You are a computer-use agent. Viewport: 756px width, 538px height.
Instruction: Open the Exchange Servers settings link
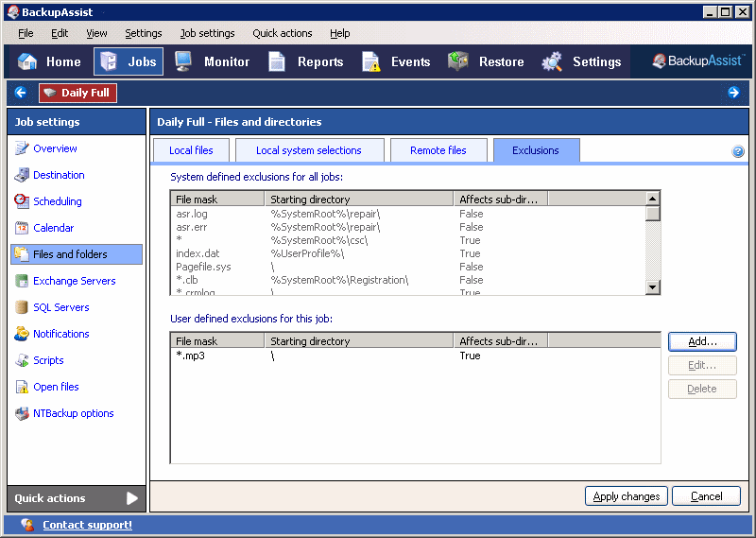click(x=75, y=281)
